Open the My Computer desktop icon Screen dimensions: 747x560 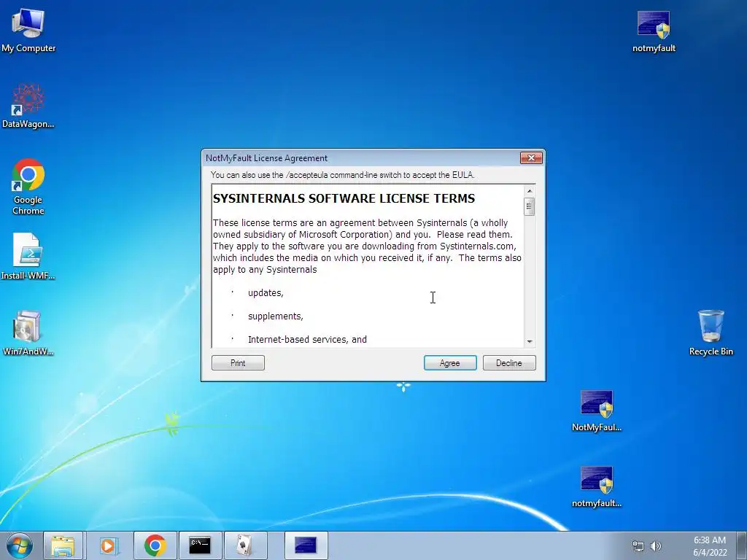28,29
